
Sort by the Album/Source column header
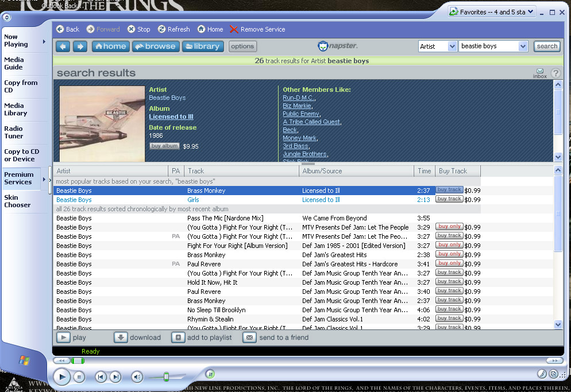[x=356, y=171]
